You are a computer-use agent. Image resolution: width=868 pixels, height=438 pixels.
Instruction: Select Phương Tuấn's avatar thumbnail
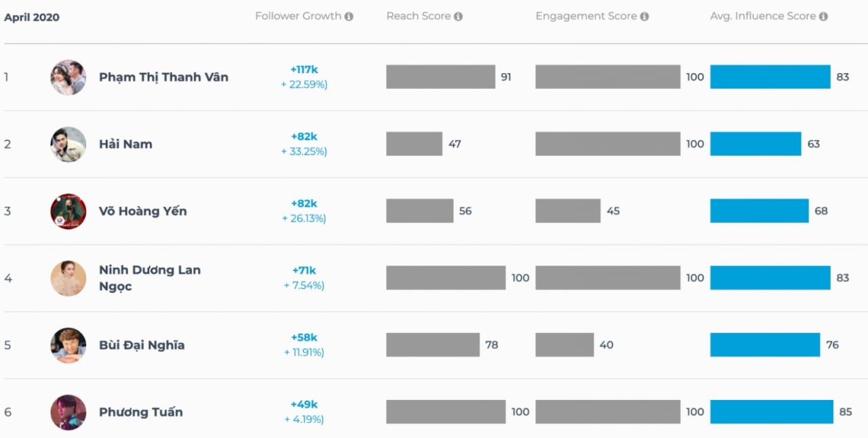68,412
